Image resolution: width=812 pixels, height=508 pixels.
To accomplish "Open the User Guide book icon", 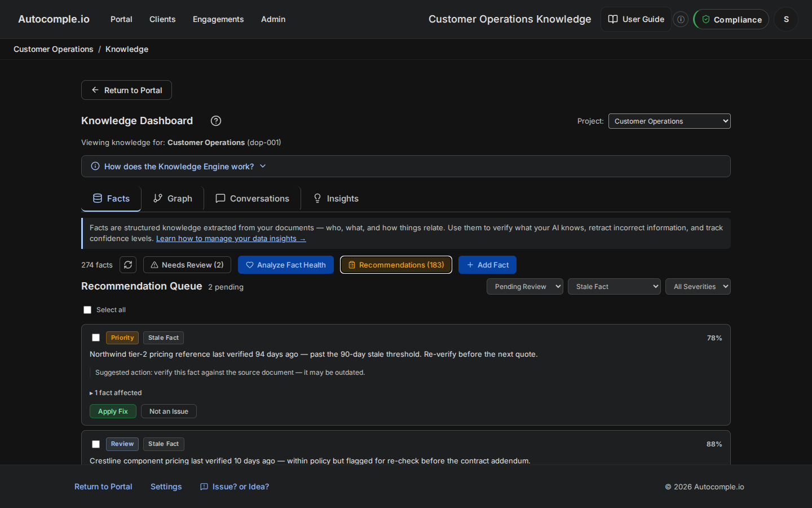I will point(613,19).
